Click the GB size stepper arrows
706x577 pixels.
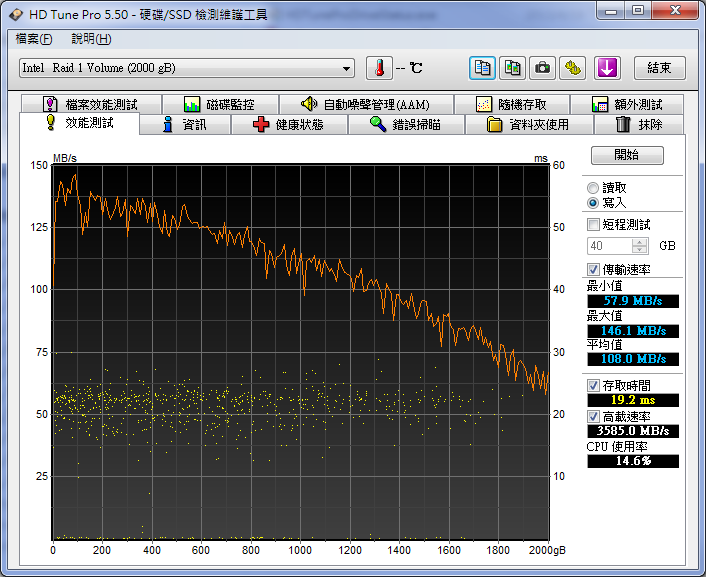point(639,246)
